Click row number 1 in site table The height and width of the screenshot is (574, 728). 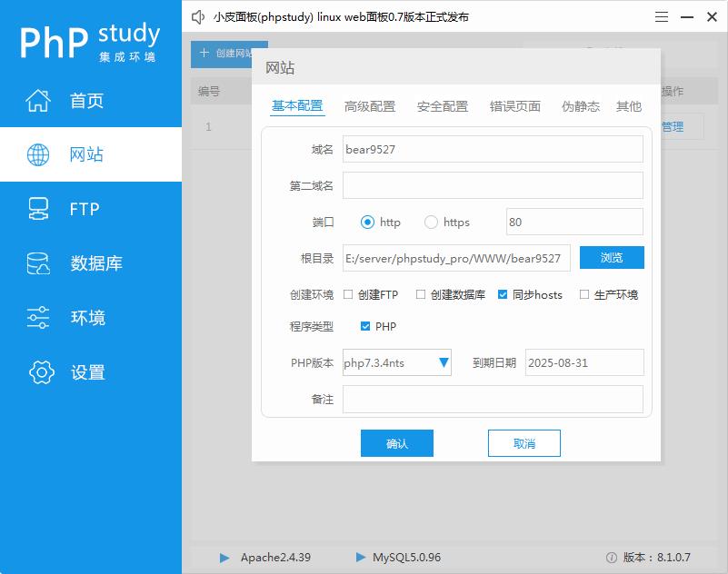pos(208,126)
